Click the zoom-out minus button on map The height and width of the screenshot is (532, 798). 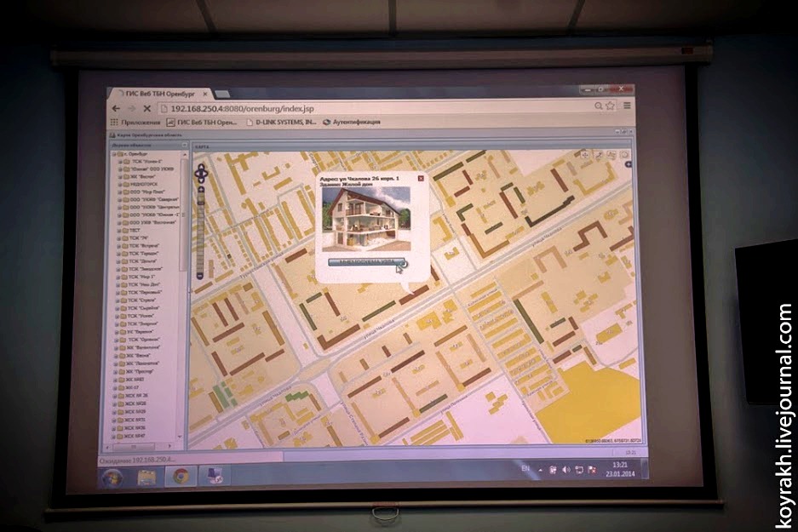(x=200, y=276)
